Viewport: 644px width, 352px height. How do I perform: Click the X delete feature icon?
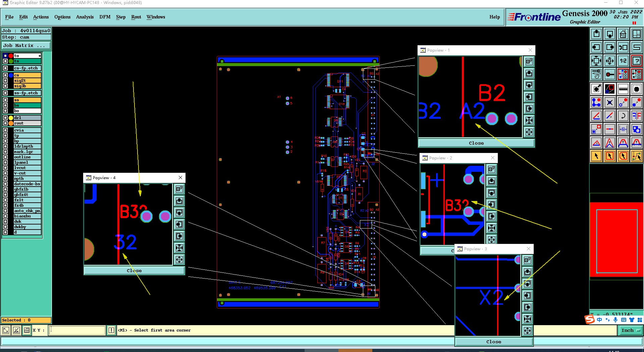click(x=610, y=102)
